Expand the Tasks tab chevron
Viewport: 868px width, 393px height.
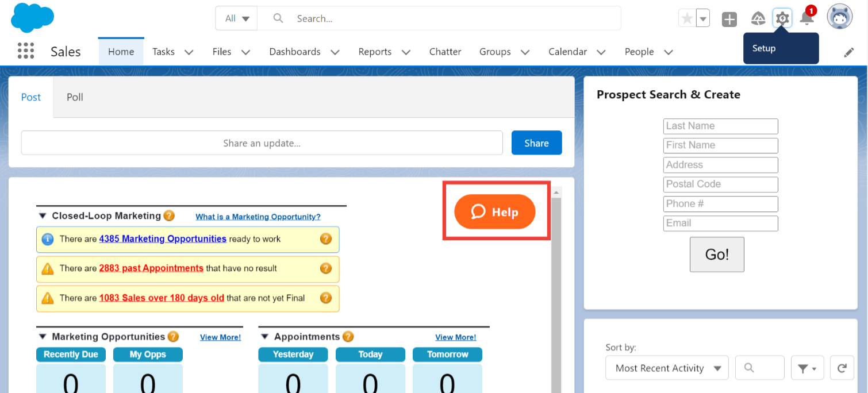[x=189, y=52]
